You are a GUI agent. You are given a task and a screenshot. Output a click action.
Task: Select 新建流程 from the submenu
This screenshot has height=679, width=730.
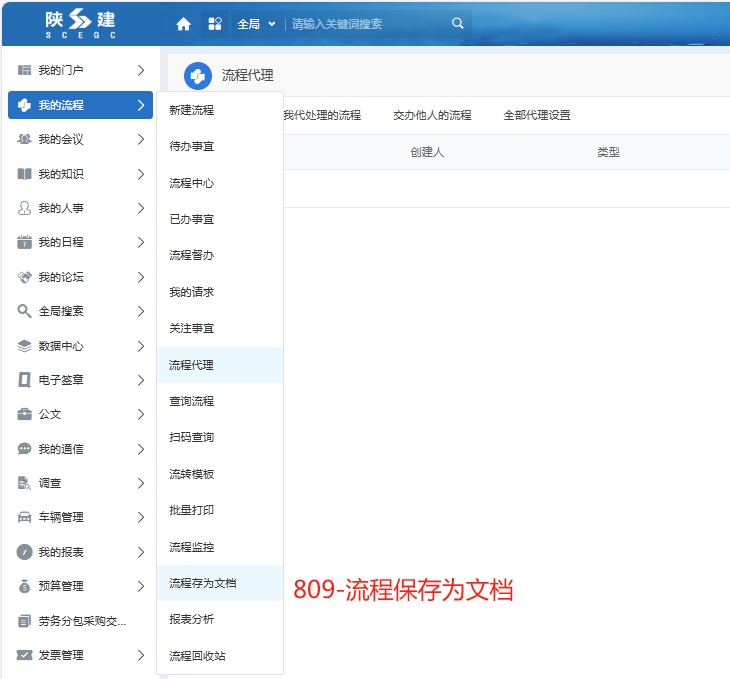[192, 110]
